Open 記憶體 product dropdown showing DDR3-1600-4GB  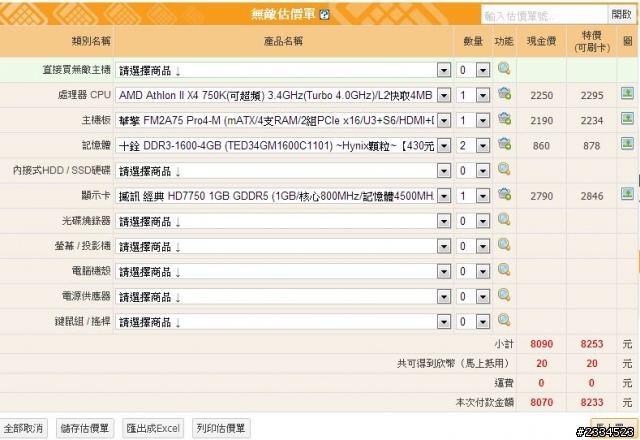tap(283, 146)
